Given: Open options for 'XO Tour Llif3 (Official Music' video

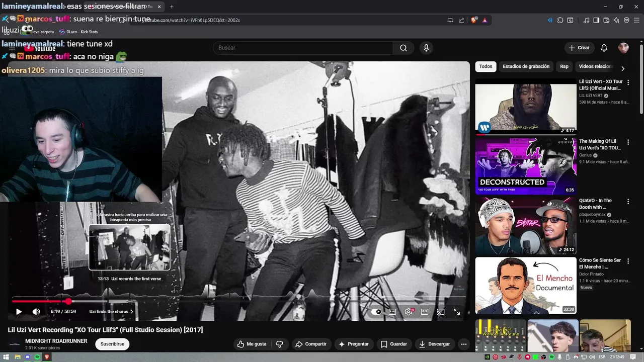Looking at the screenshot, I should pos(628,82).
